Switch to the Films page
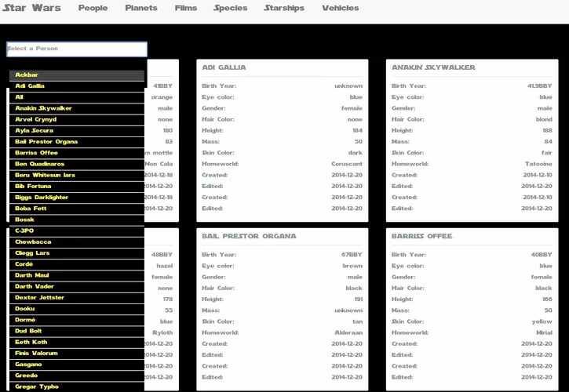 coord(186,8)
